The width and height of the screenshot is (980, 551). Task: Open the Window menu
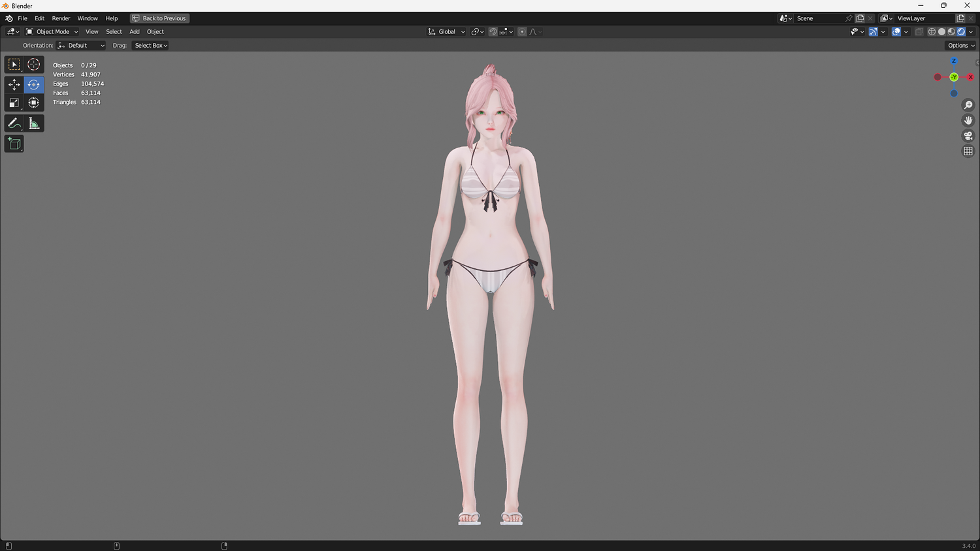(x=88, y=18)
